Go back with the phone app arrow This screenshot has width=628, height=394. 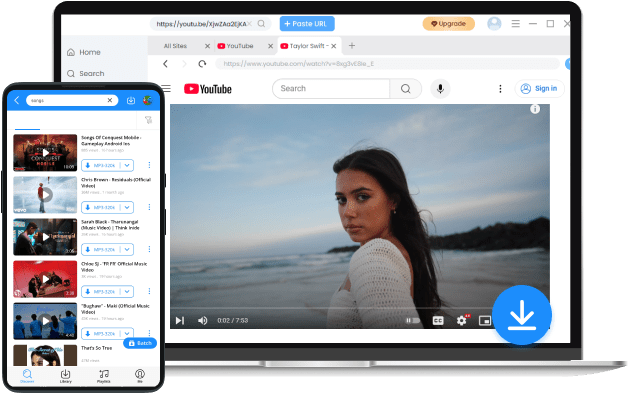point(17,100)
